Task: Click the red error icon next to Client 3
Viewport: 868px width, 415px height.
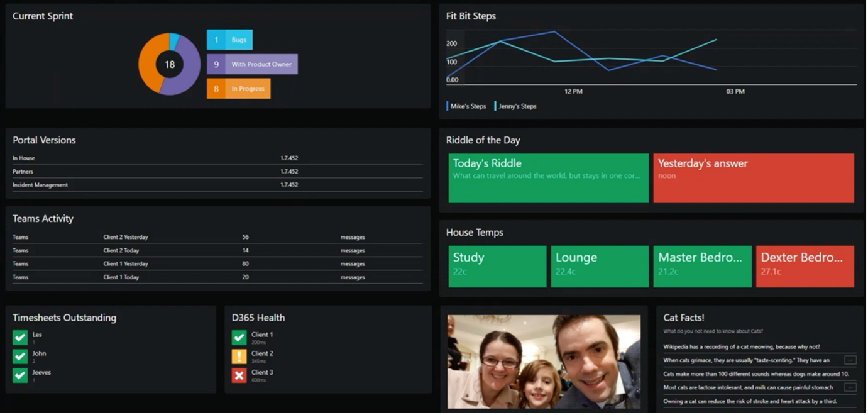Action: [x=238, y=375]
